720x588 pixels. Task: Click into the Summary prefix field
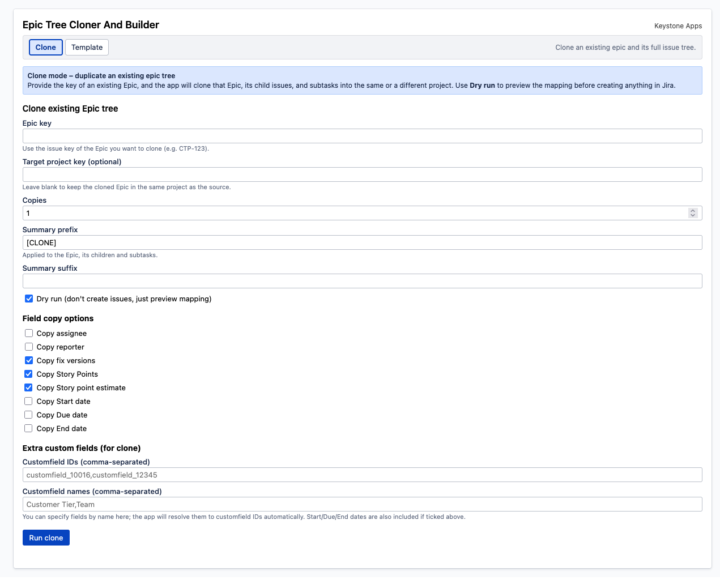point(362,242)
